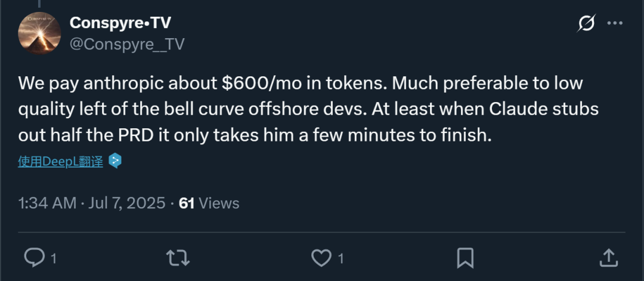Open the Repost arrows menu

pyautogui.click(x=178, y=258)
